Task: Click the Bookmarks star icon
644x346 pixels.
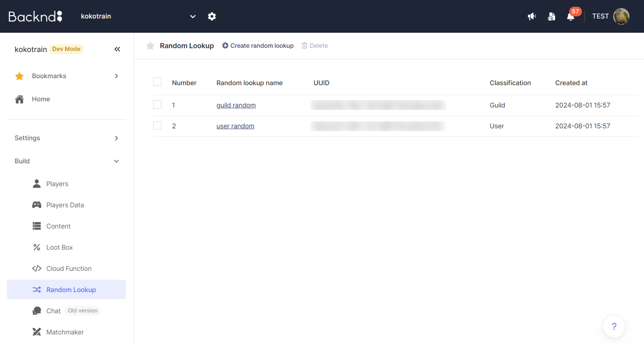Action: 20,76
